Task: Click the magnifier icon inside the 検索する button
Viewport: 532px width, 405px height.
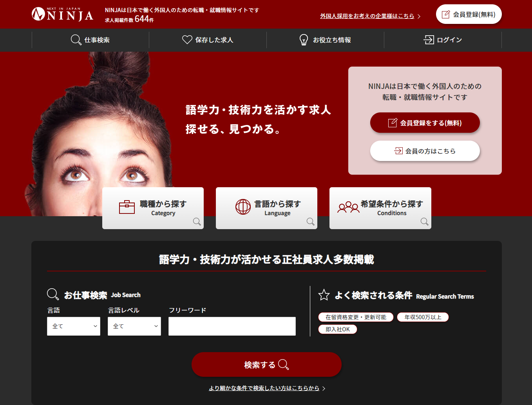Action: pyautogui.click(x=284, y=365)
